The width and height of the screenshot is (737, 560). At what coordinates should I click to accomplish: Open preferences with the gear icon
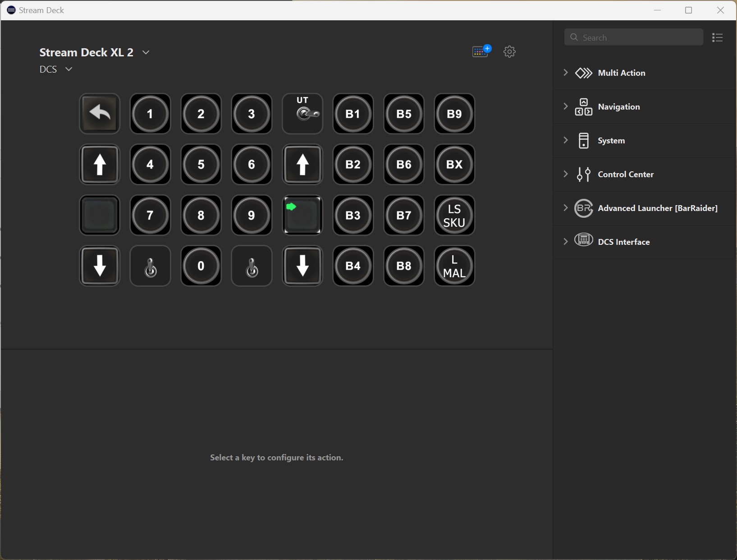pos(509,51)
